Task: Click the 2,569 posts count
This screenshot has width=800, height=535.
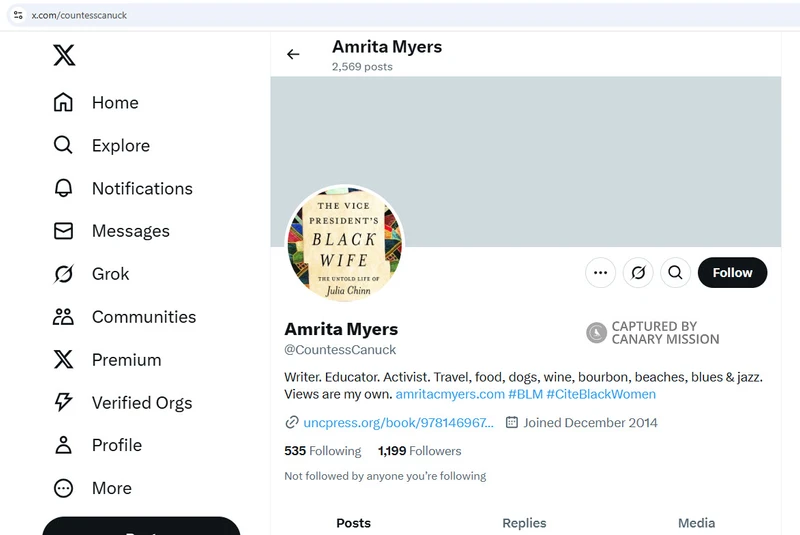Action: click(362, 67)
